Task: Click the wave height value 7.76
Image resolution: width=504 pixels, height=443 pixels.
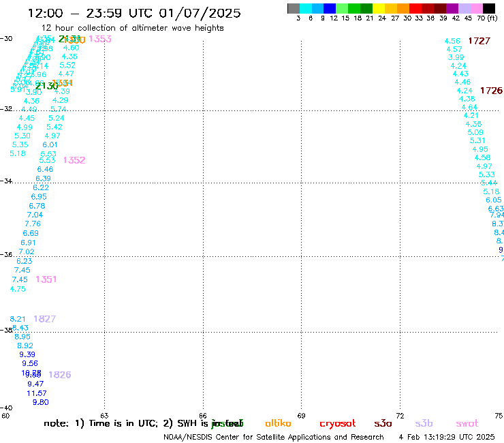Action: coord(33,224)
